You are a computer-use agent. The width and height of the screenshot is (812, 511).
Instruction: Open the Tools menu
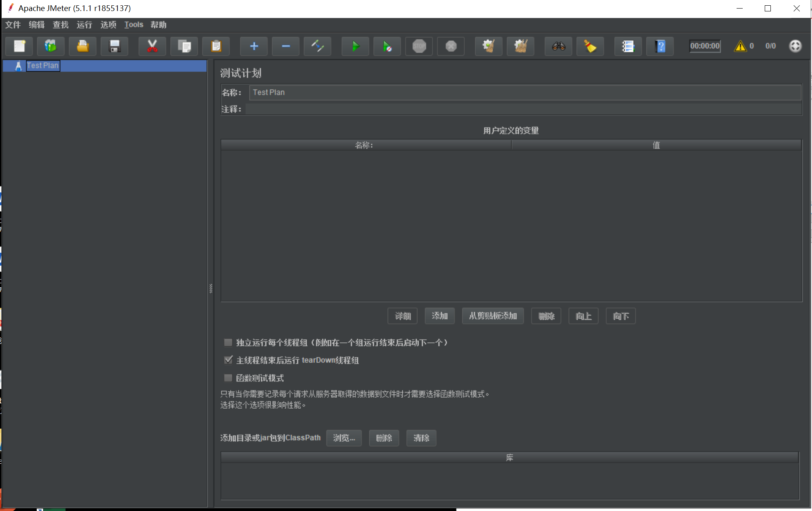click(134, 25)
